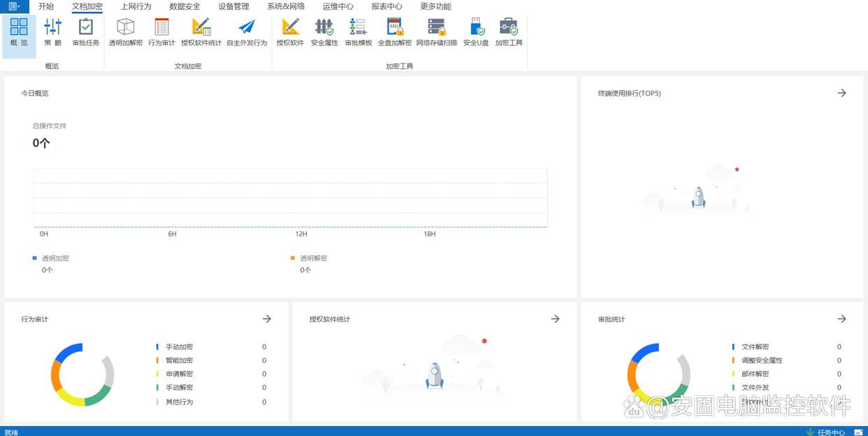Screen dimensions: 868x436
Task: Open the 安全U盘 secure USB tool
Action: 476,32
